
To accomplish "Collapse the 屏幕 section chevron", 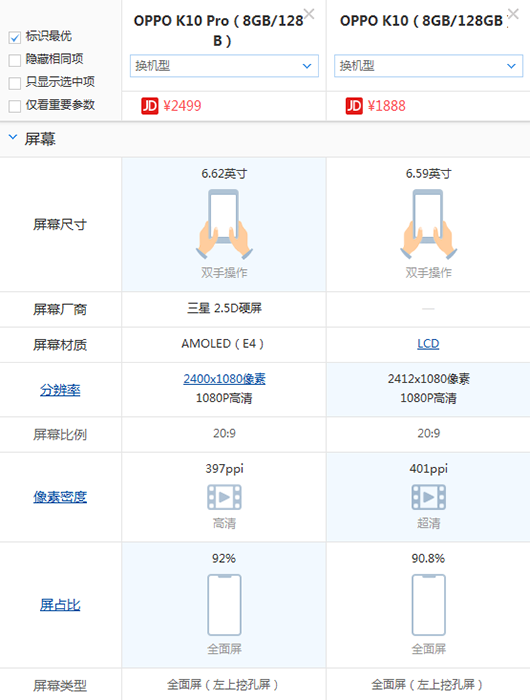I will tap(13, 137).
